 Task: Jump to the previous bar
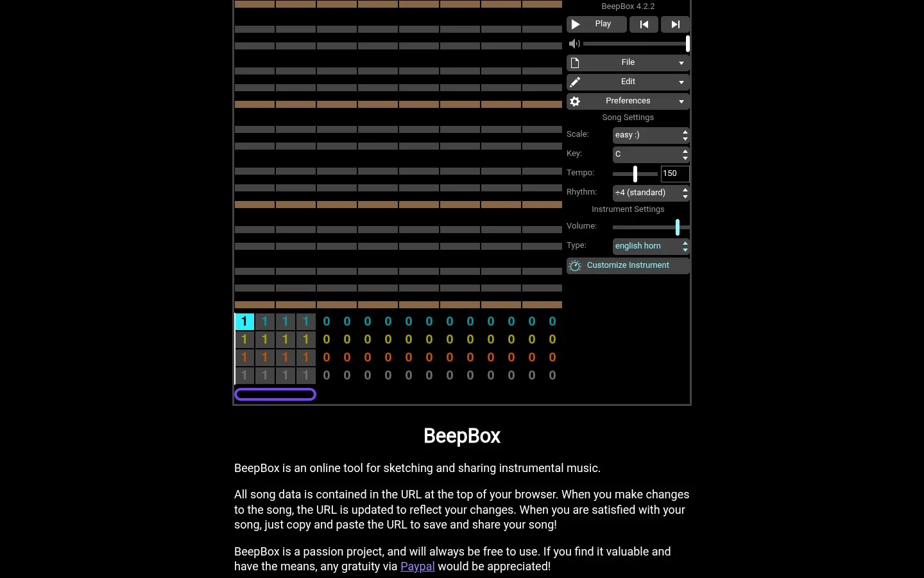point(644,24)
